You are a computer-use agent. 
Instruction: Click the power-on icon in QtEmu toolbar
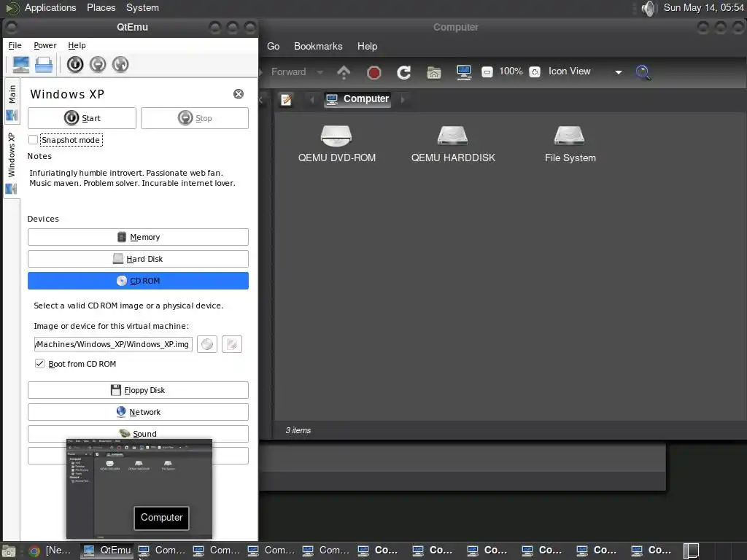point(75,64)
